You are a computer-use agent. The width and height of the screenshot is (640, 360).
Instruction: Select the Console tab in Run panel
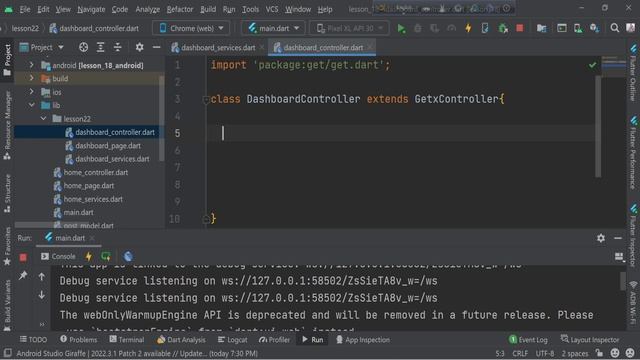(58, 256)
